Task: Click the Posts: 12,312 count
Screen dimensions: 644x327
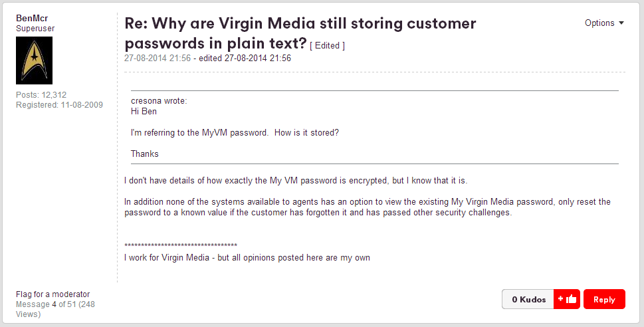Action: click(41, 95)
